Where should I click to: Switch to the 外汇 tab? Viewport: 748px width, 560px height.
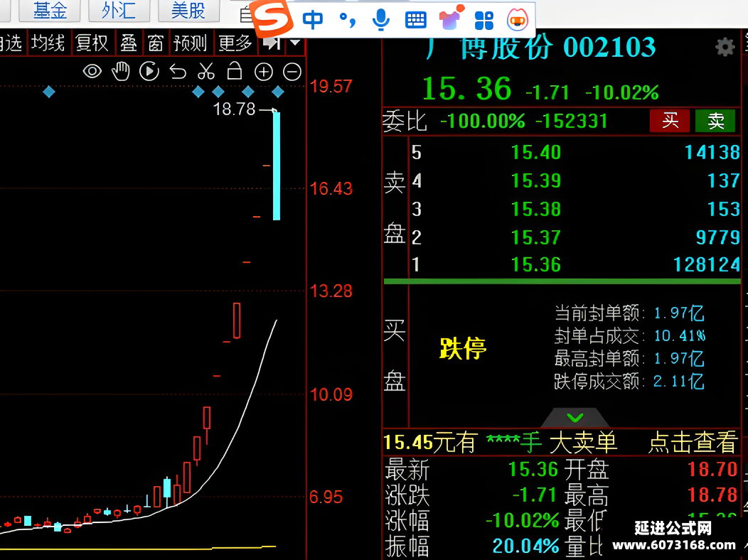tap(118, 10)
